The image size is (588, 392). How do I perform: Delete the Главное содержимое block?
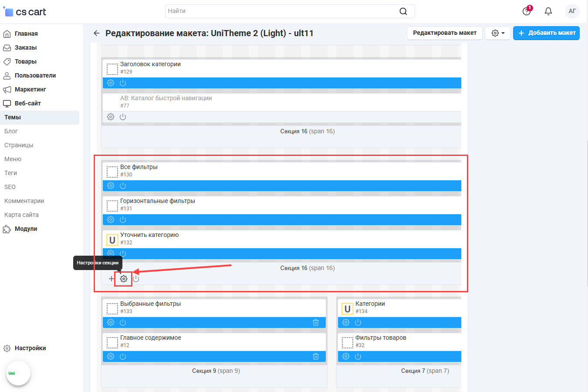tap(316, 356)
